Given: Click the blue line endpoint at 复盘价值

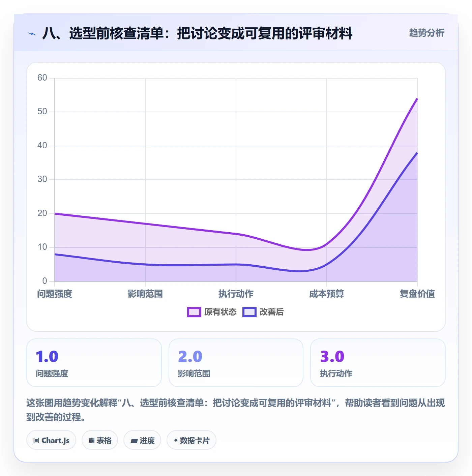Looking at the screenshot, I should click(x=417, y=153).
